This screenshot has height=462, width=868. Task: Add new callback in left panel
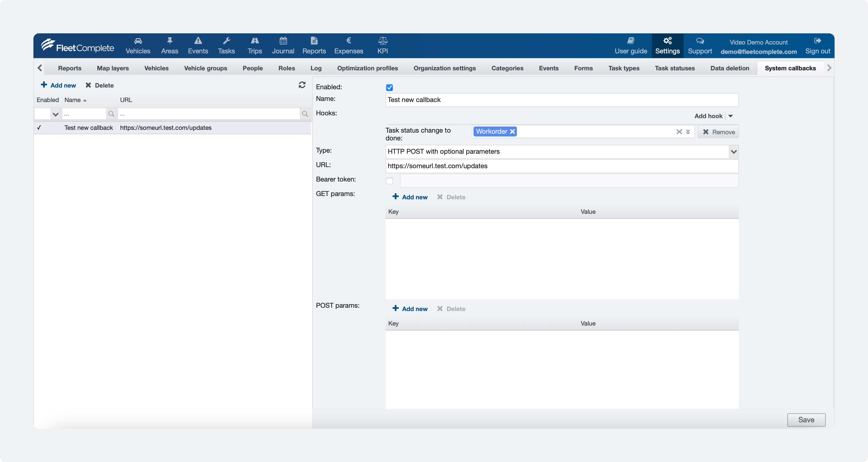pyautogui.click(x=58, y=85)
